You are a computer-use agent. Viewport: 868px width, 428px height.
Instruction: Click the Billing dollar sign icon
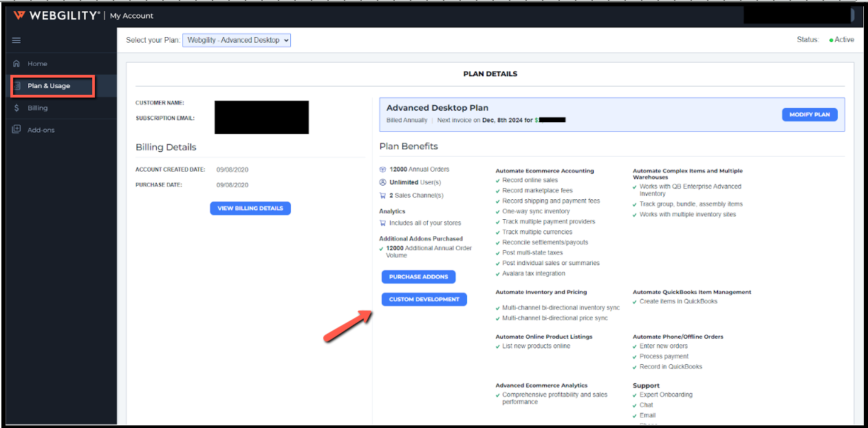coord(17,108)
